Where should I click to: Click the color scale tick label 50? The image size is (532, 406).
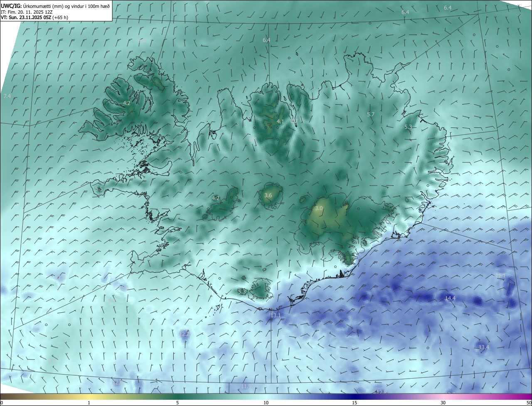529,403
